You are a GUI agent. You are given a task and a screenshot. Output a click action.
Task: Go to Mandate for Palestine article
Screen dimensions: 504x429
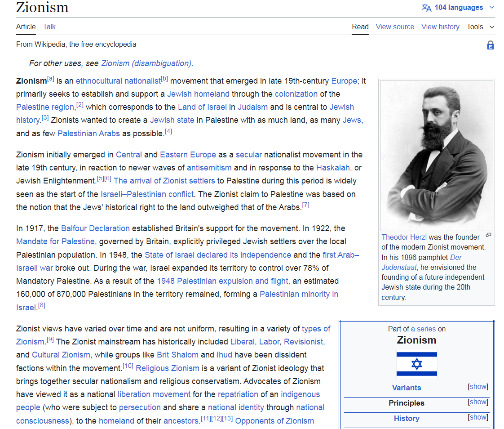click(55, 241)
